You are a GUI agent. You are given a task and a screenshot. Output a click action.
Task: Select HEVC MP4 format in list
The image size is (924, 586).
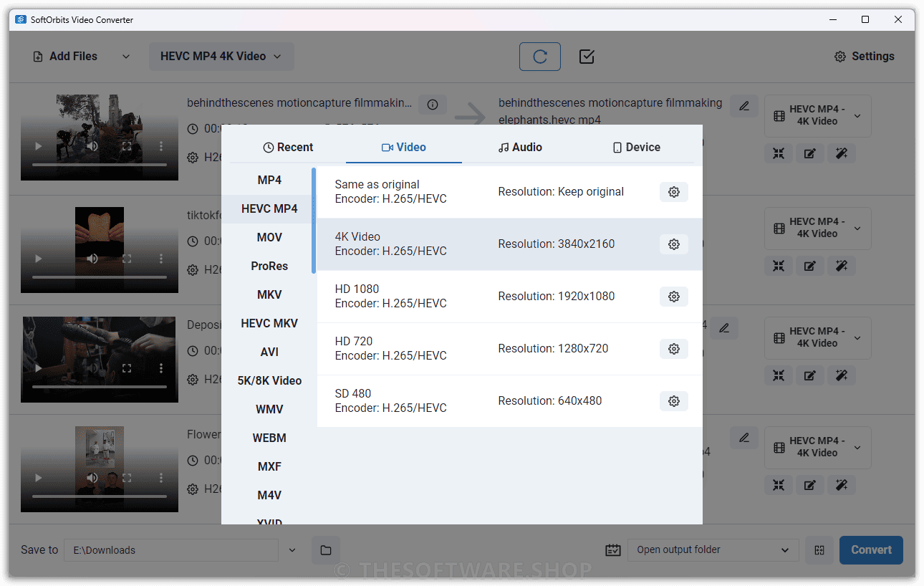[x=269, y=209]
